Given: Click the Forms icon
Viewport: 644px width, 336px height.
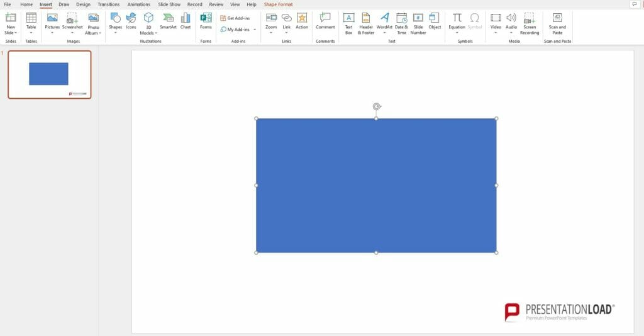Looking at the screenshot, I should click(206, 21).
